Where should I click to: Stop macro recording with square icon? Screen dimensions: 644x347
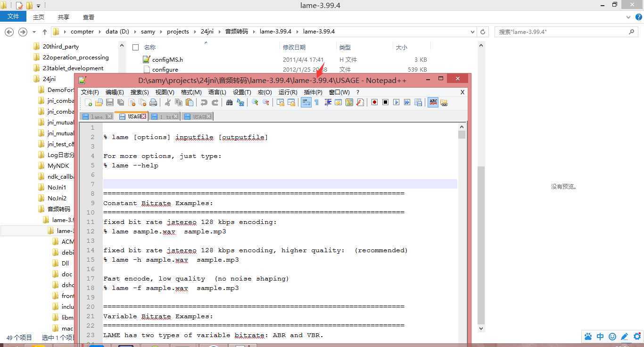pyautogui.click(x=385, y=102)
